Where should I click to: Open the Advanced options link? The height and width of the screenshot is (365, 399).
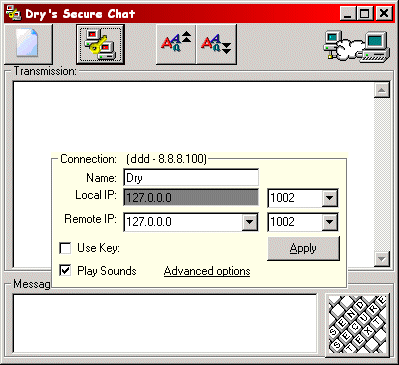coord(207,271)
